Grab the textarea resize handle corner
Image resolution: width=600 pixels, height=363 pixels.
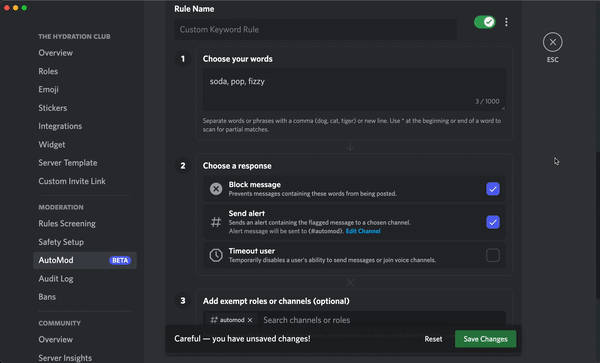point(503,108)
